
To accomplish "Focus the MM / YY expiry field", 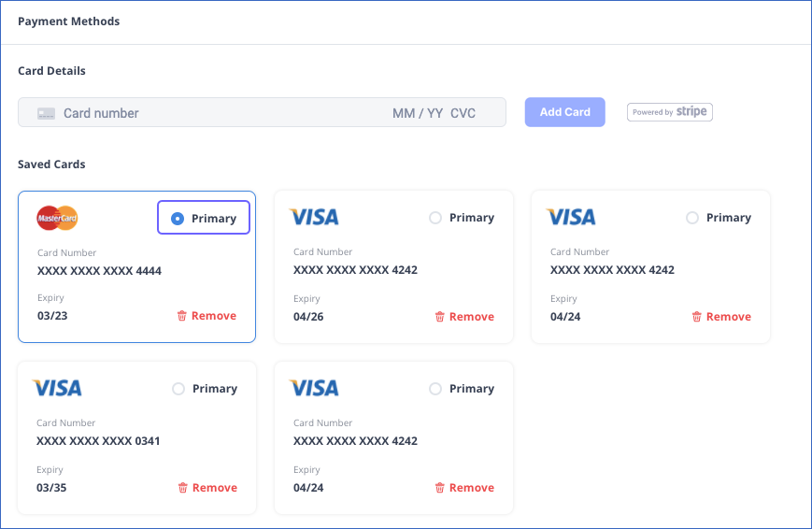I will pyautogui.click(x=418, y=113).
